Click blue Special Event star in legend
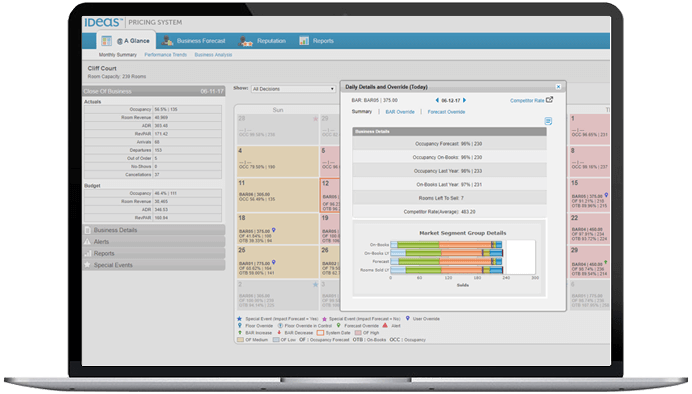Screen dimensions: 692x394 point(240,319)
